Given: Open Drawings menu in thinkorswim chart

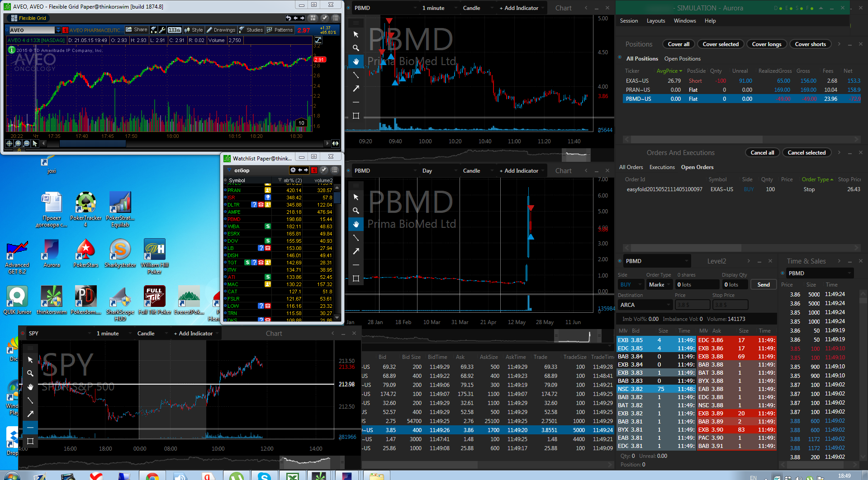Looking at the screenshot, I should click(221, 30).
